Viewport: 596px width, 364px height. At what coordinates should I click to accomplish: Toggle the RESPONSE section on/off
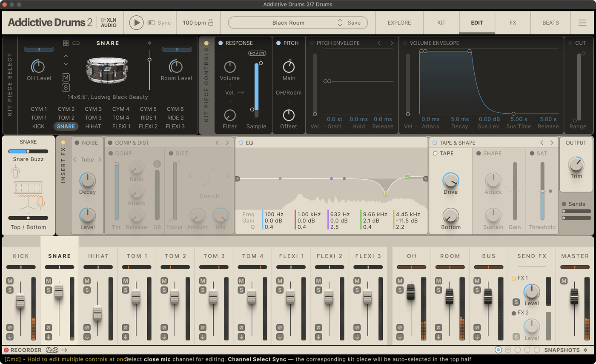[x=221, y=43]
